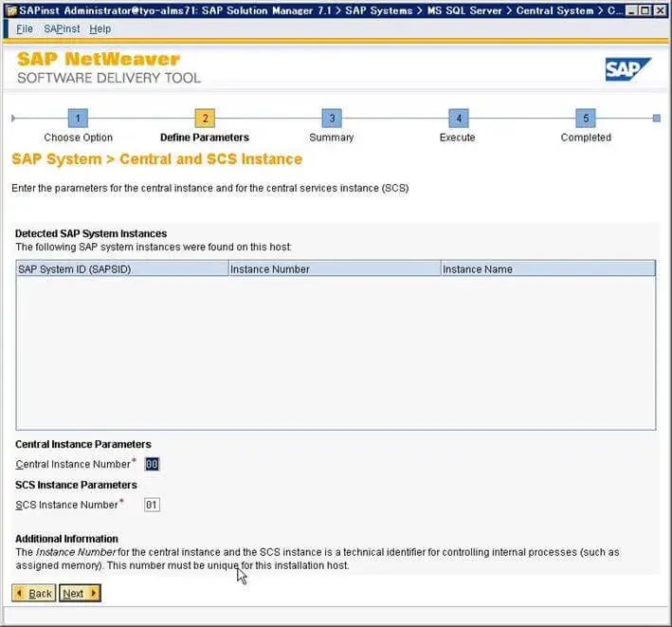Click the SAP logo
672x627 pixels.
coord(627,69)
